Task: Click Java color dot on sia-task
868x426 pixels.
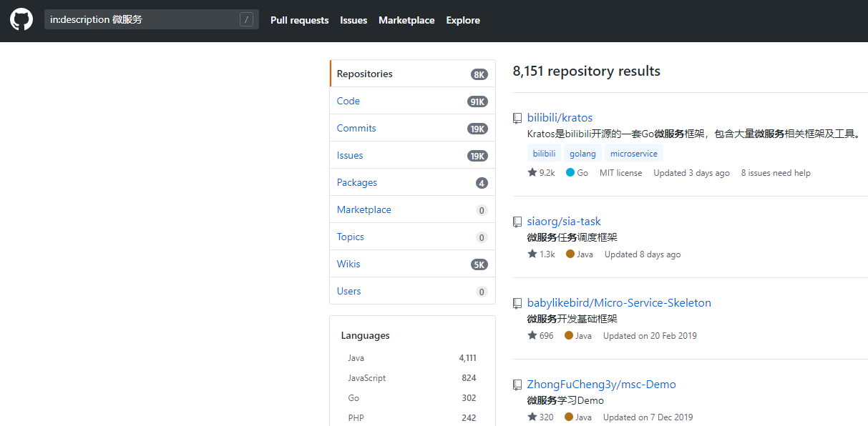Action: (x=570, y=254)
